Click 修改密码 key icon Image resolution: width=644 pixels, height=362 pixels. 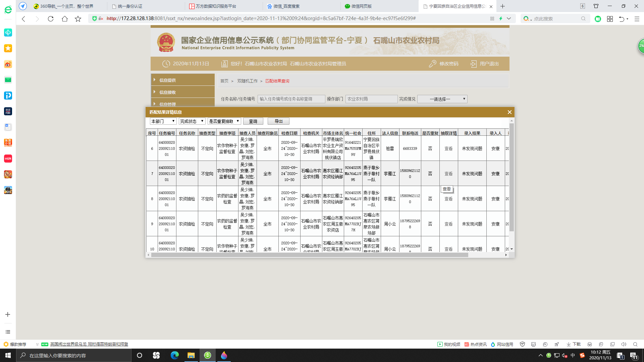432,64
